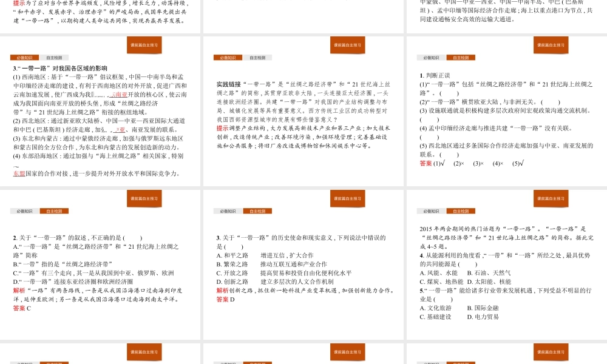Click the 课前篇自主预习 banner above the 2015 两会 passage
Viewport: 607px width, 364px height.
click(551, 198)
